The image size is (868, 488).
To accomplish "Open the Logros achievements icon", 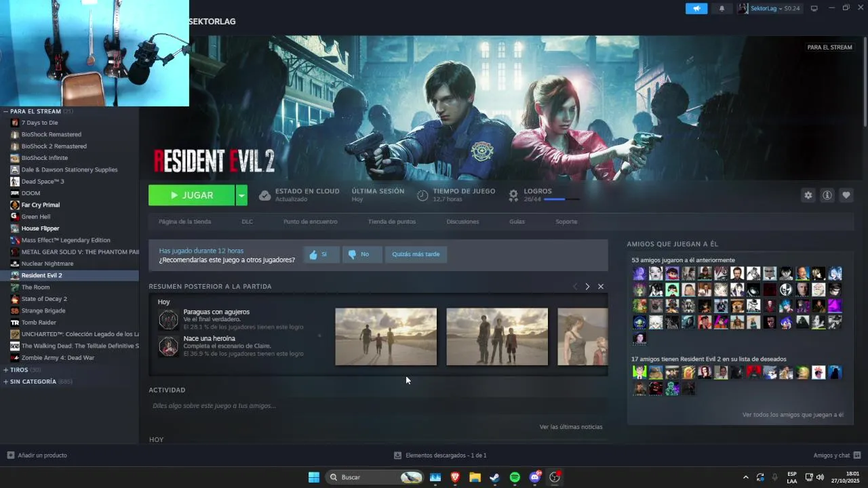I will point(514,195).
